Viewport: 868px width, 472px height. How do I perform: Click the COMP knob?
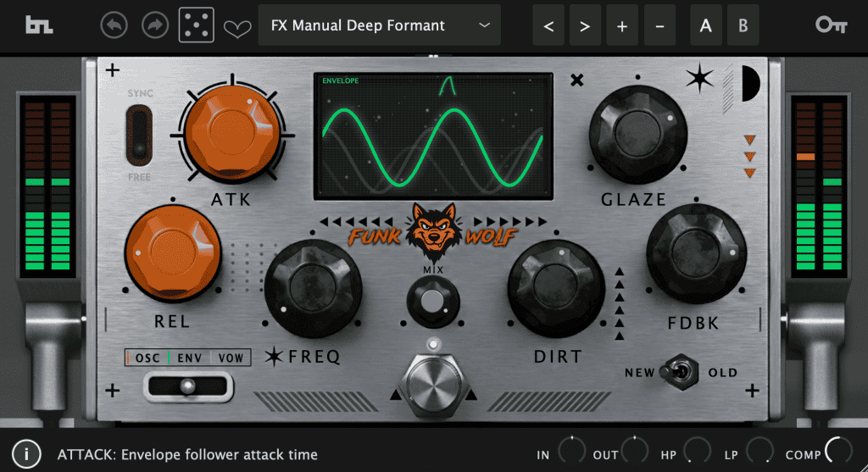[839, 450]
